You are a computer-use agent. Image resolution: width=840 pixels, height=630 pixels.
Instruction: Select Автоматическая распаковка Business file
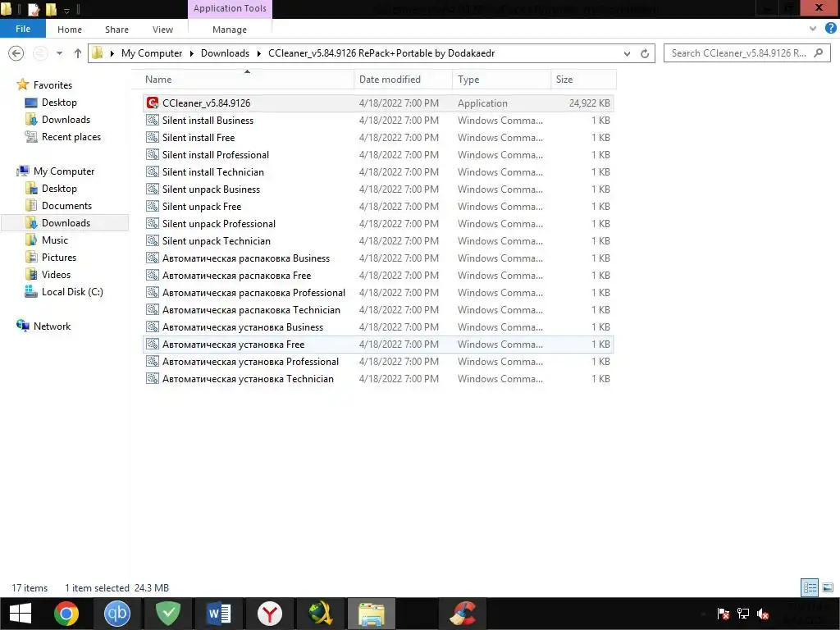coord(378,258)
